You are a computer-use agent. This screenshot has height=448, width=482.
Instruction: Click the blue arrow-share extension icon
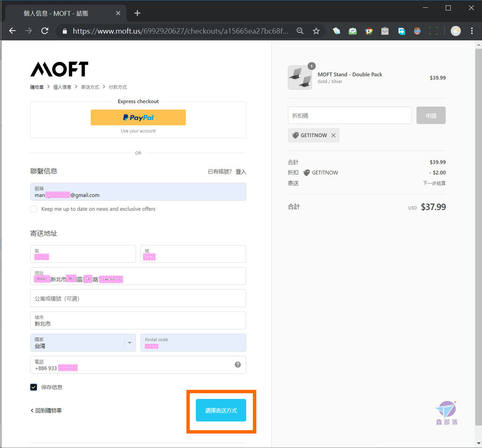click(x=401, y=31)
